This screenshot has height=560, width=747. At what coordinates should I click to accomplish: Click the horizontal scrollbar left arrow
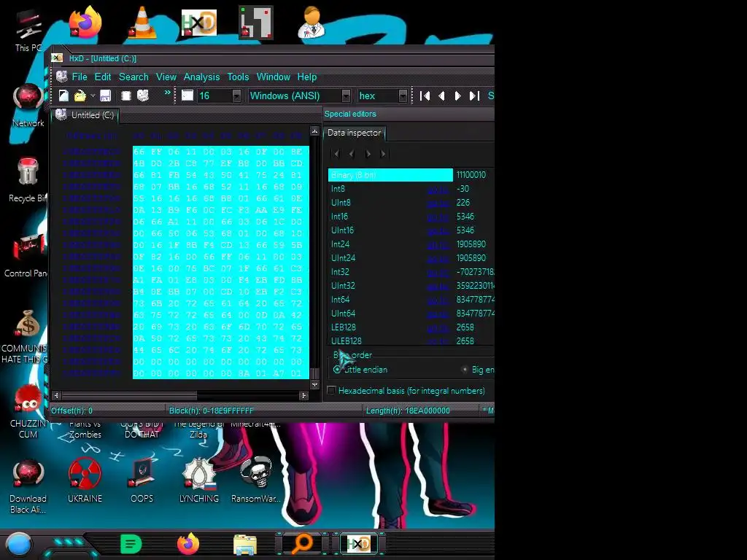tap(57, 395)
